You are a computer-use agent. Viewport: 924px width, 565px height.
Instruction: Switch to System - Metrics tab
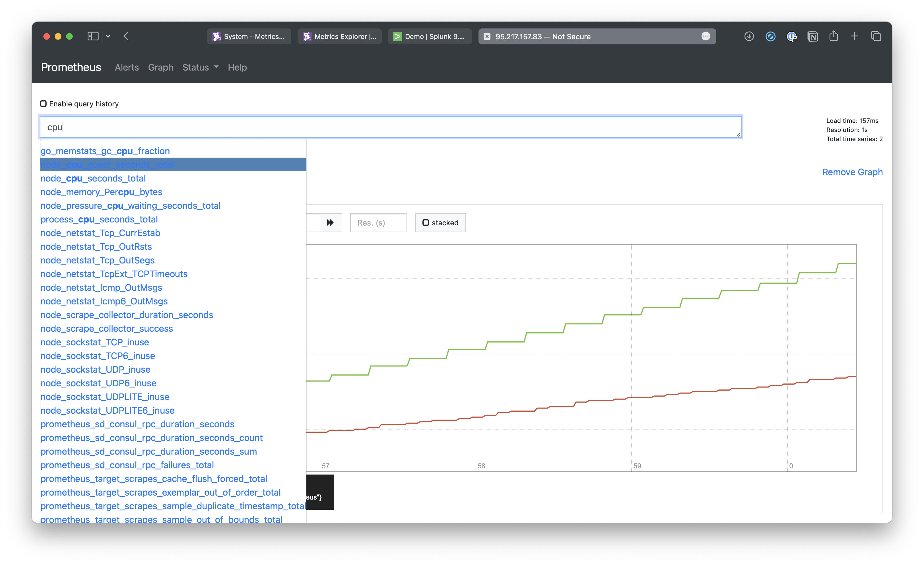[x=249, y=36]
